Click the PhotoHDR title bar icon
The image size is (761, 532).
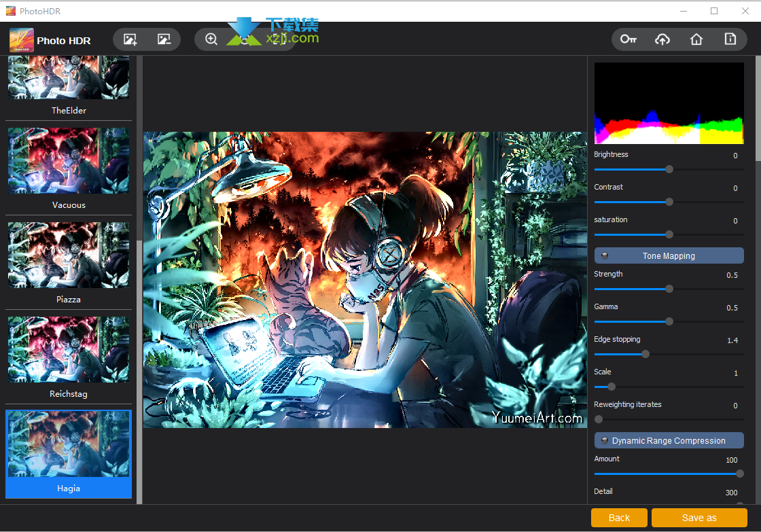(x=11, y=11)
